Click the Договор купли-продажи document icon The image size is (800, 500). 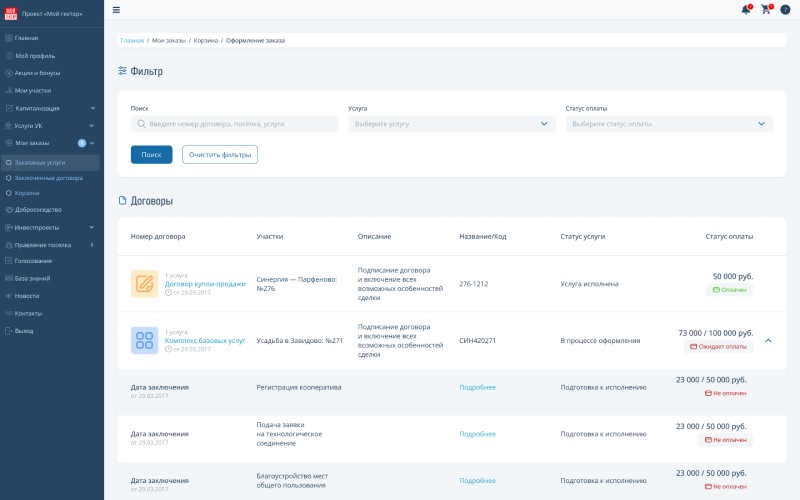tap(145, 284)
